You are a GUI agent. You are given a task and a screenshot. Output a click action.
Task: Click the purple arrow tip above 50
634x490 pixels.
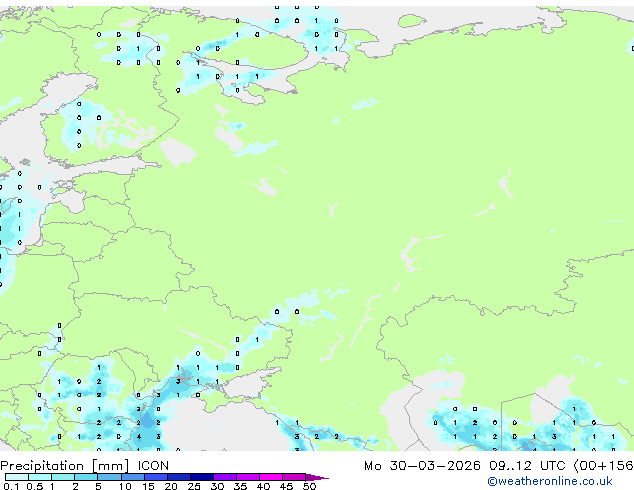[317, 477]
